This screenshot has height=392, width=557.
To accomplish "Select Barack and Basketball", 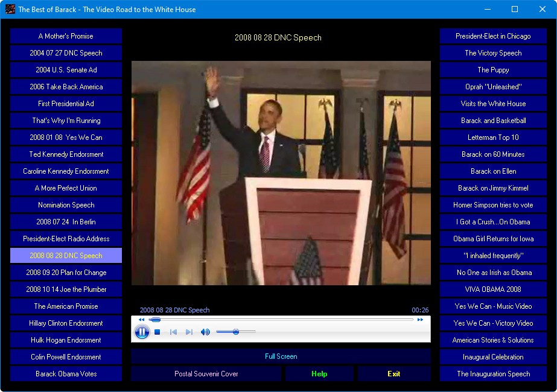I will tap(493, 121).
